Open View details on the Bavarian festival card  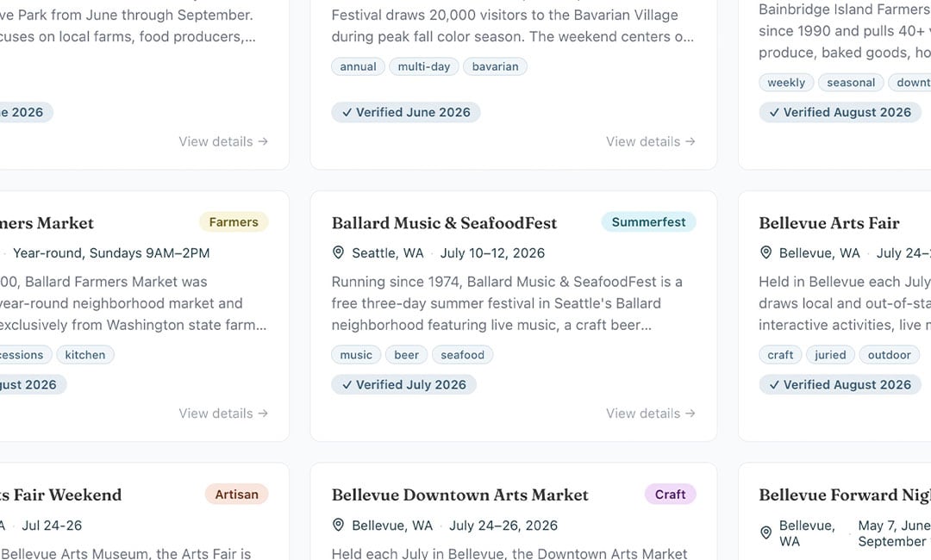[x=650, y=142]
